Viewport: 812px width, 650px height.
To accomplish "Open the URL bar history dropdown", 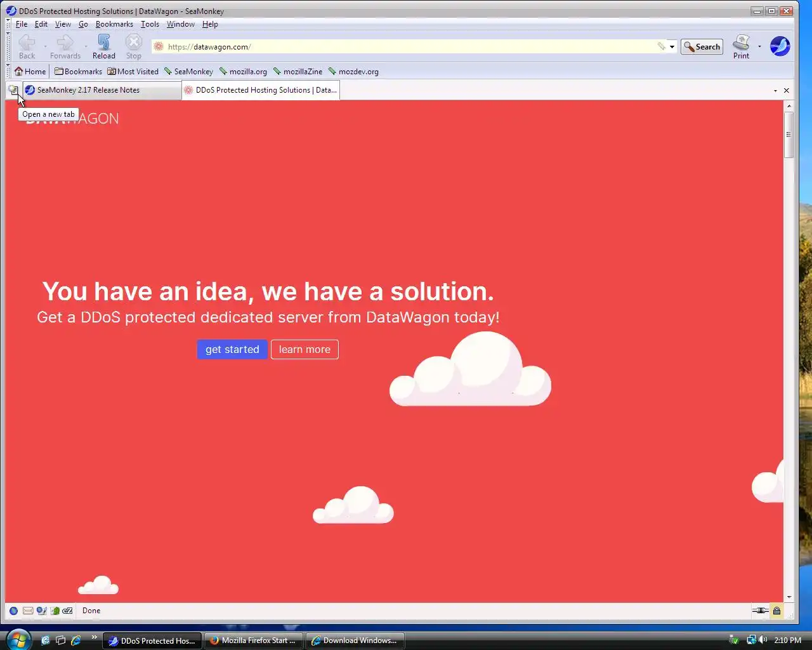I will pyautogui.click(x=672, y=46).
